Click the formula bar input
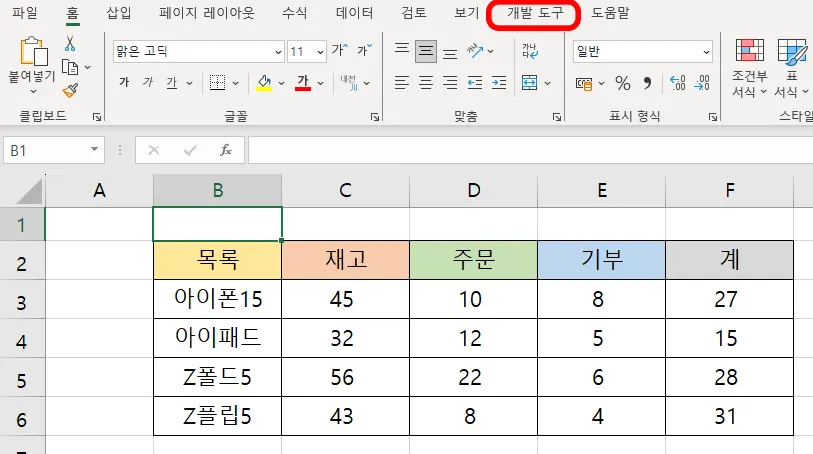 pos(530,150)
